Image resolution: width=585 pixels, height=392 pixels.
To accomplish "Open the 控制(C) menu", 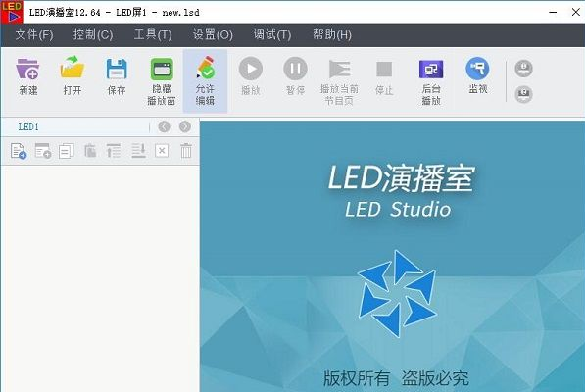I will click(x=93, y=34).
